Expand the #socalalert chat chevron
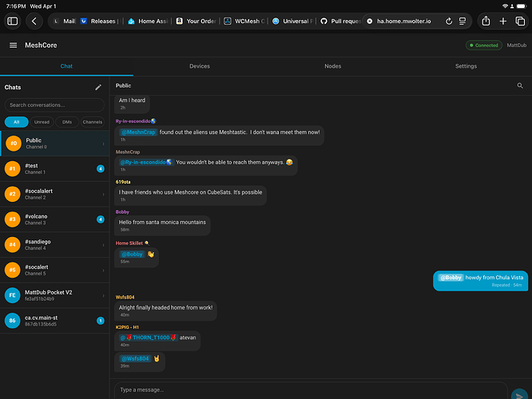This screenshot has width=532, height=399. [x=103, y=194]
